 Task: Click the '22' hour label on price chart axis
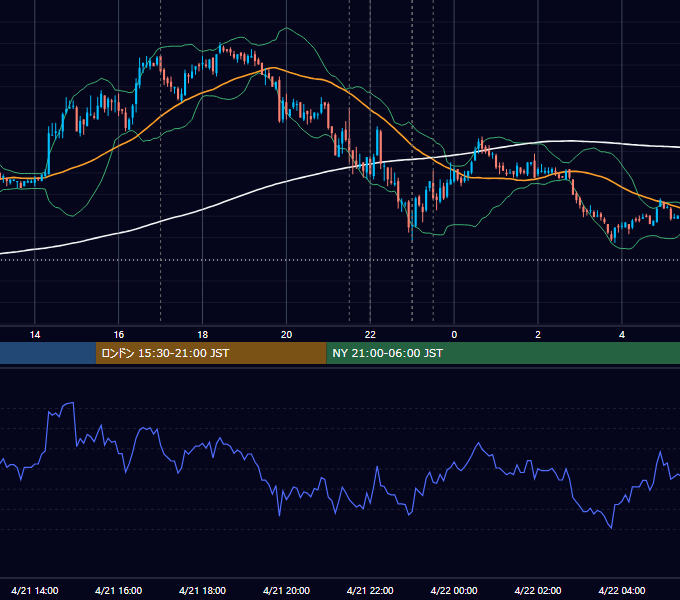tap(370, 335)
